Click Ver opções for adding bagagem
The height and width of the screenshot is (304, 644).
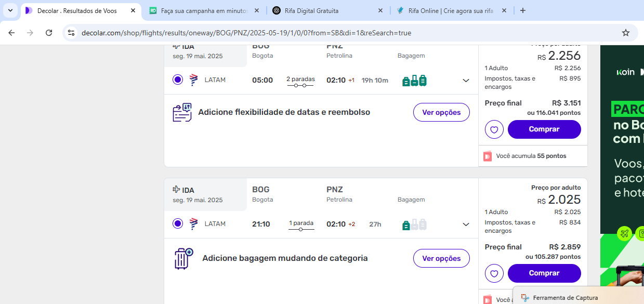point(441,258)
